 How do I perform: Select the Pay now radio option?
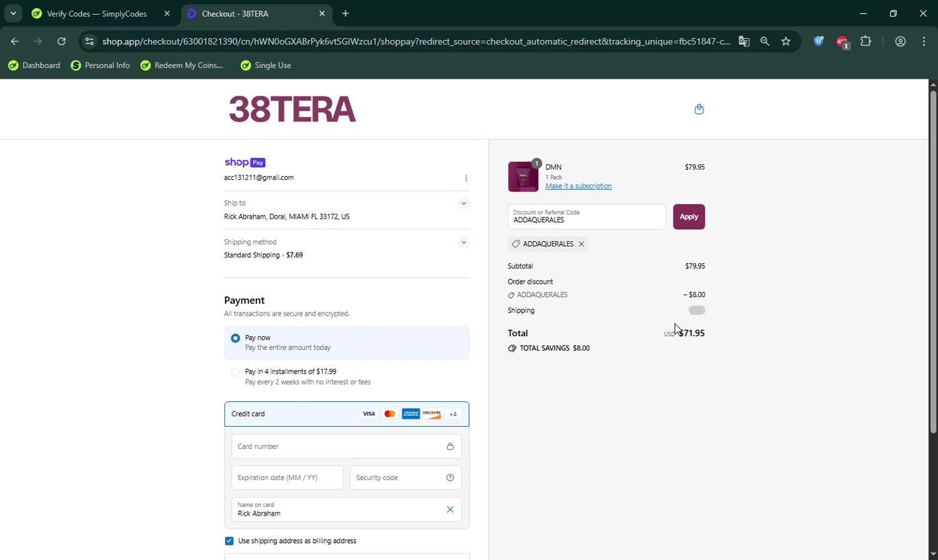coord(235,338)
